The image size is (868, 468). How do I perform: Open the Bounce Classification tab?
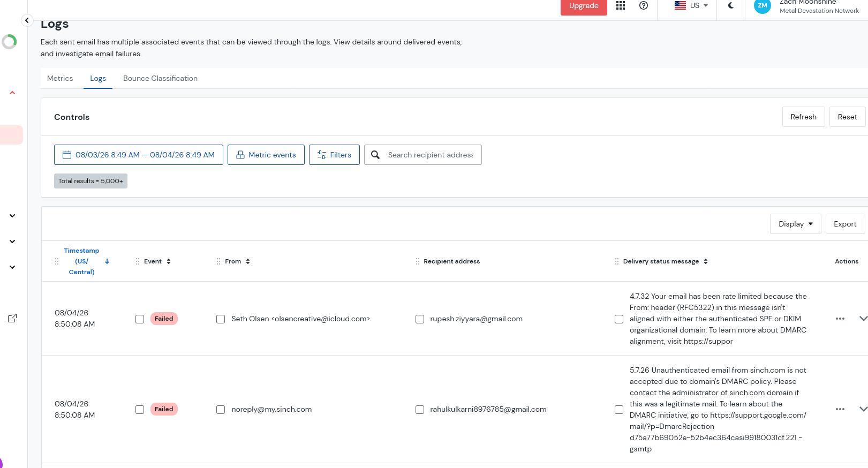[x=160, y=78]
